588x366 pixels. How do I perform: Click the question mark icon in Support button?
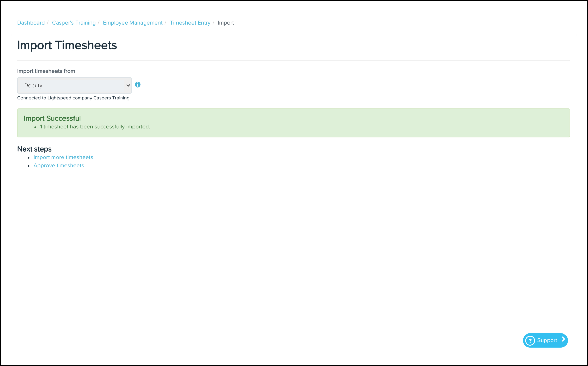click(530, 340)
